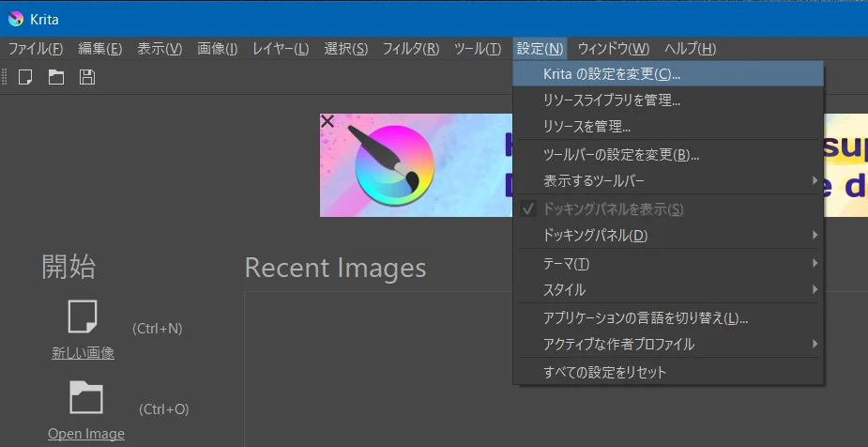Click the Open Image link
Image resolution: width=868 pixels, height=447 pixels.
[86, 434]
